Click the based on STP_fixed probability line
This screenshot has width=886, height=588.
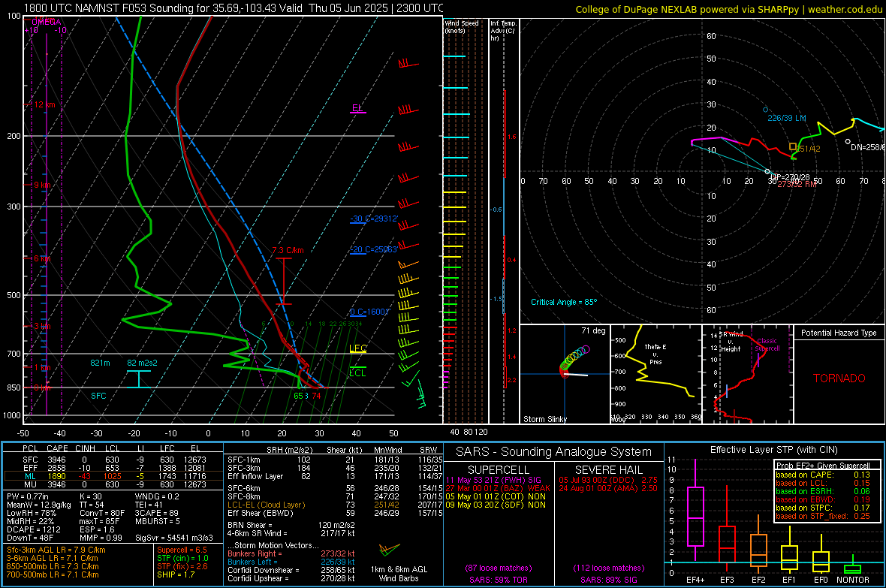point(823,516)
